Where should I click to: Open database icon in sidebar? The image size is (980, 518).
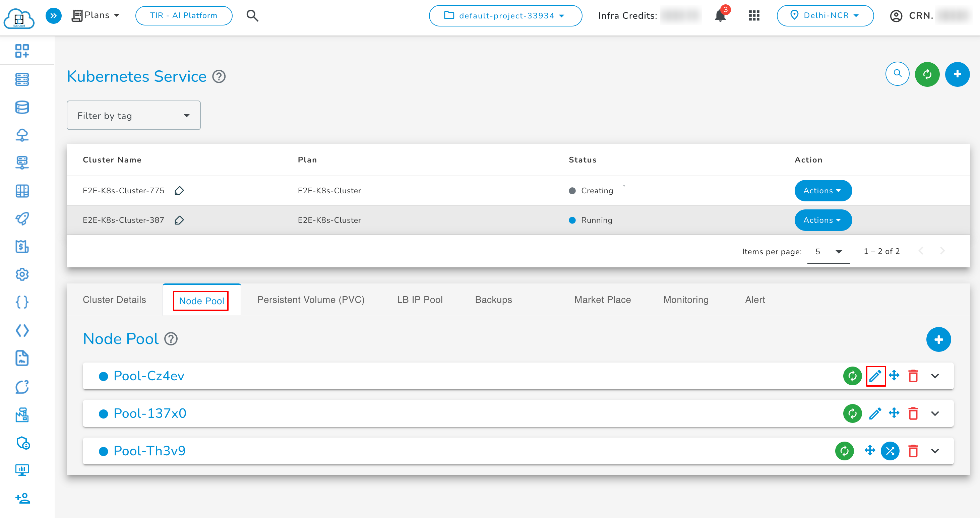point(22,107)
